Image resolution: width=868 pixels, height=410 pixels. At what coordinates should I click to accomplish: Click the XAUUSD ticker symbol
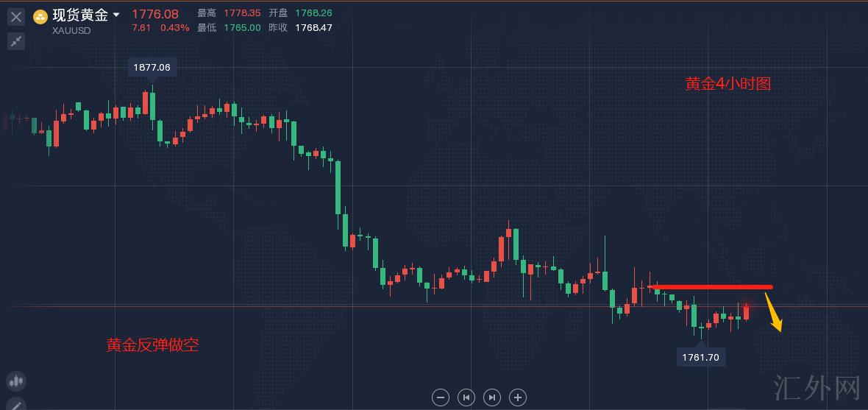click(x=71, y=30)
